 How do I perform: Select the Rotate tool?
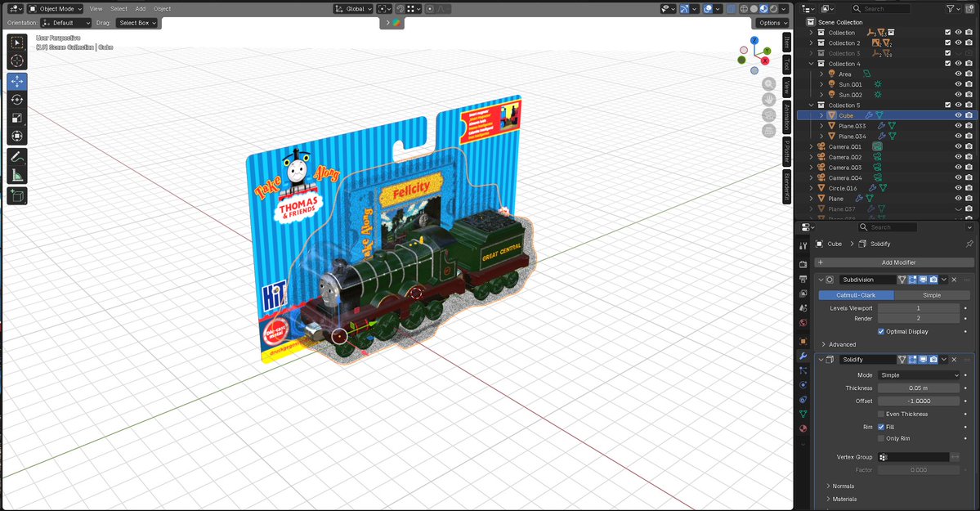click(x=17, y=100)
